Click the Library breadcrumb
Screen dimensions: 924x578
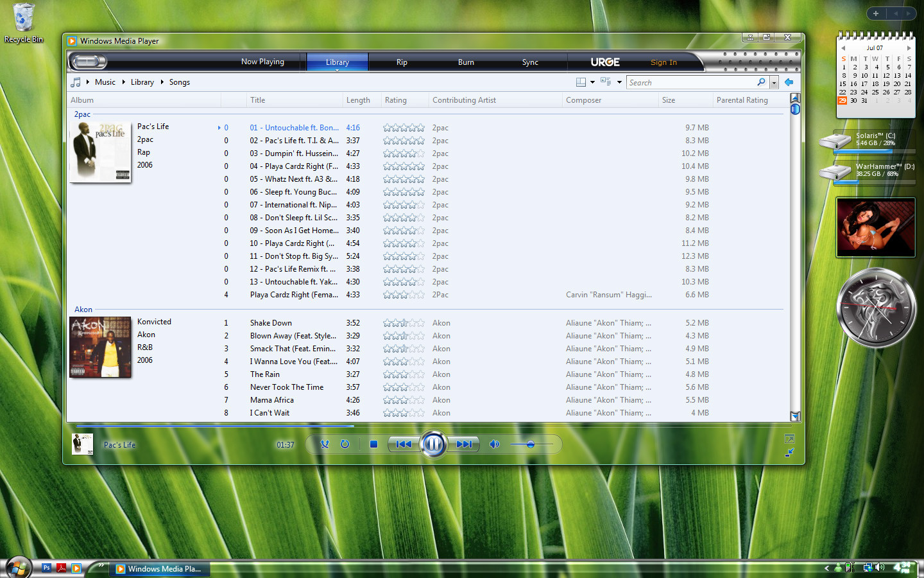(x=142, y=82)
